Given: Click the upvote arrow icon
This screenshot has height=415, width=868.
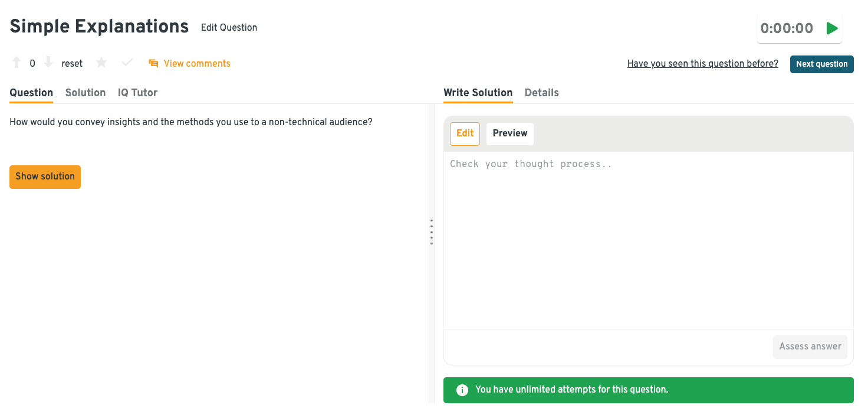Looking at the screenshot, I should pyautogui.click(x=17, y=63).
